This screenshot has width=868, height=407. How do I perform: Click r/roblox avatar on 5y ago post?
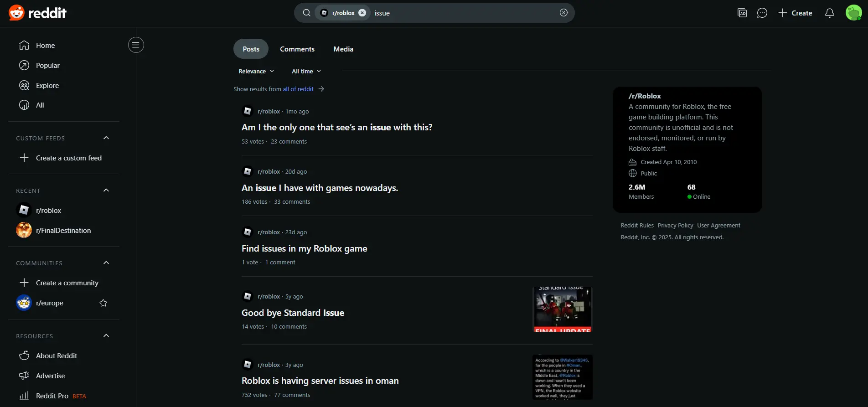click(x=248, y=296)
